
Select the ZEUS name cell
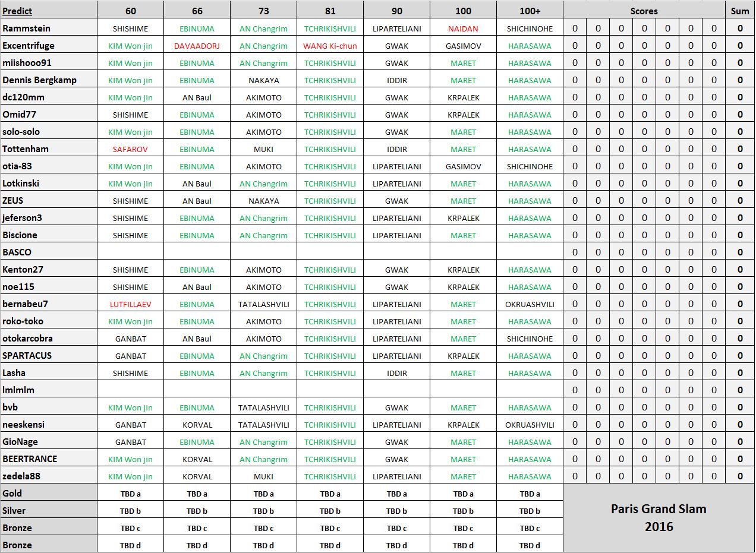(x=49, y=200)
